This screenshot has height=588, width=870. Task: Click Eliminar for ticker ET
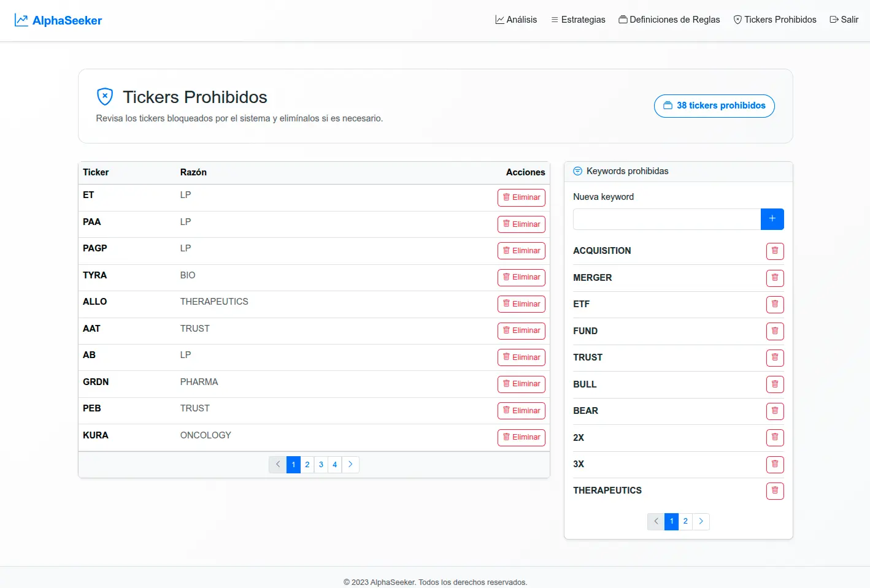[522, 197]
